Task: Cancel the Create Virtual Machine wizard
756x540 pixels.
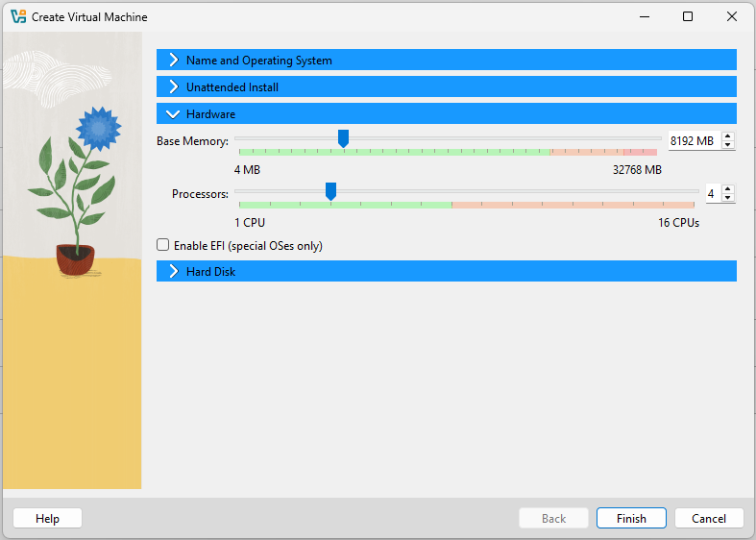Action: [x=709, y=518]
